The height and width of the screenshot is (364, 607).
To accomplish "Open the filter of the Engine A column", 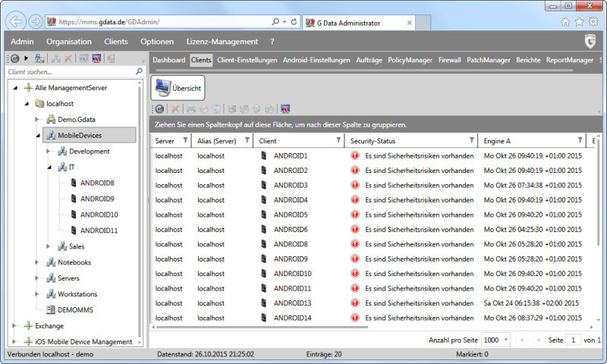I will (x=580, y=140).
